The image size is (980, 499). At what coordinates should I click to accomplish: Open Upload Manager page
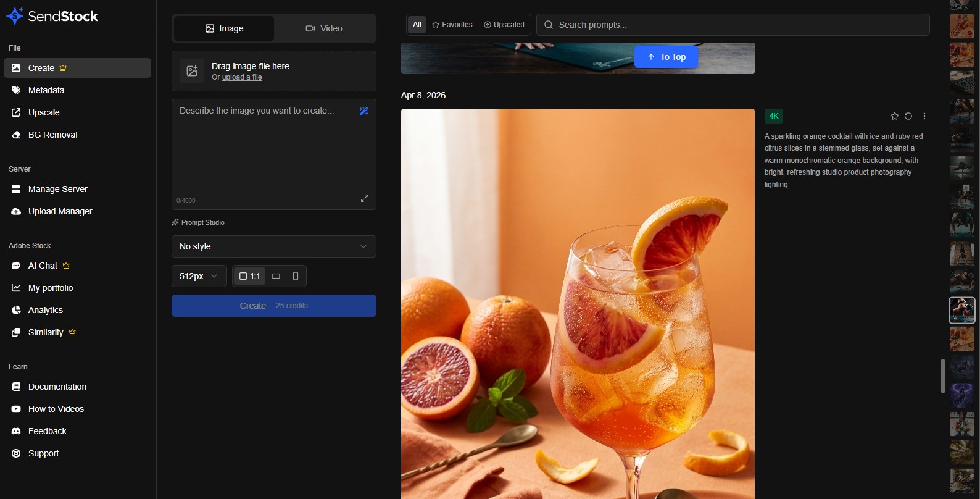[x=77, y=211]
